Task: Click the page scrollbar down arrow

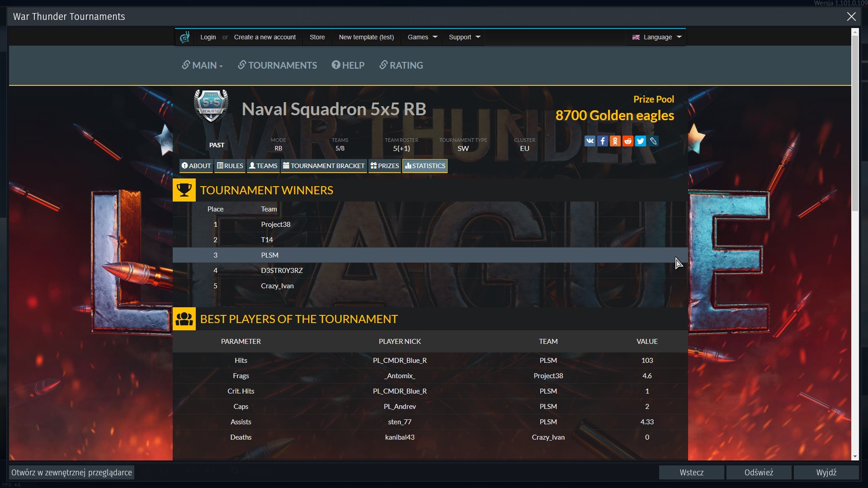Action: (854, 457)
